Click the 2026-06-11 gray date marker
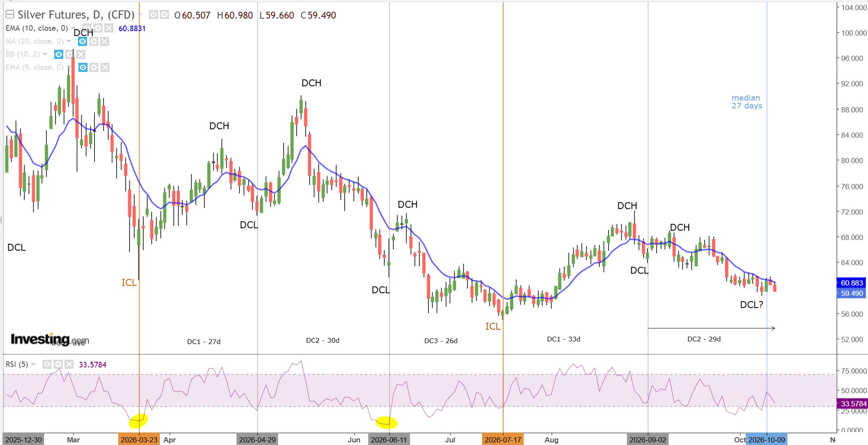 389,439
